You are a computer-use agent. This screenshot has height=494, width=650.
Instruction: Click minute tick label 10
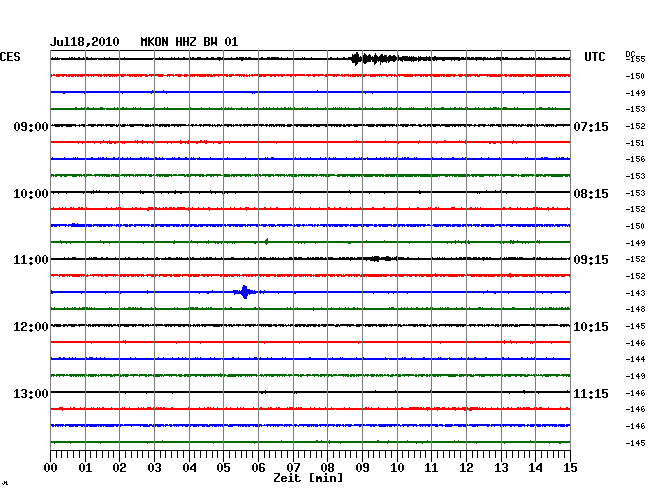tap(397, 468)
